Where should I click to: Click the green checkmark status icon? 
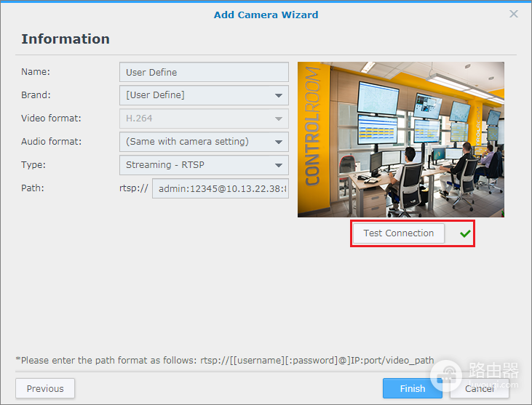click(465, 233)
